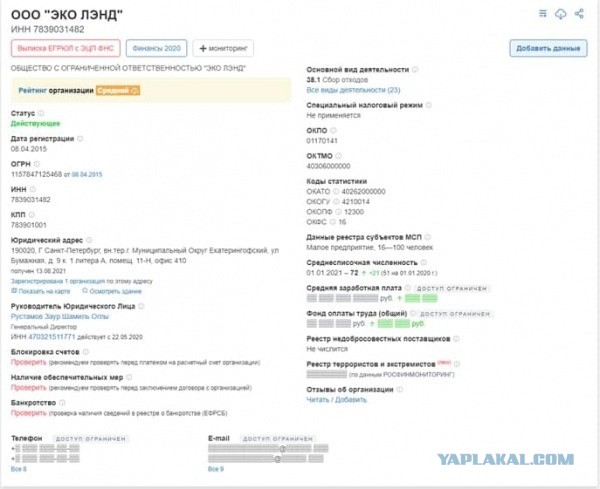Viewport: 600px width, 489px height.
Task: Open director Рустамов Заур Шамиль Оглы link
Action: coord(60,317)
